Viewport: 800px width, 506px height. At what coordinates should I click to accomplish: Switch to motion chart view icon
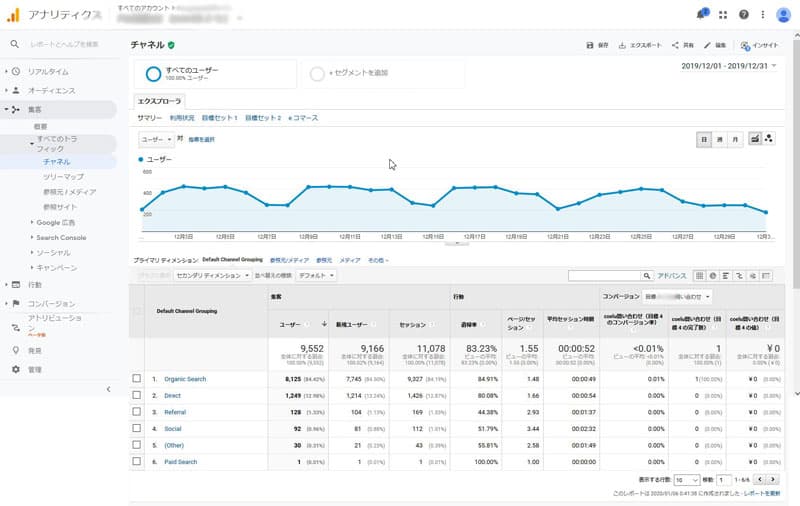pyautogui.click(x=769, y=139)
